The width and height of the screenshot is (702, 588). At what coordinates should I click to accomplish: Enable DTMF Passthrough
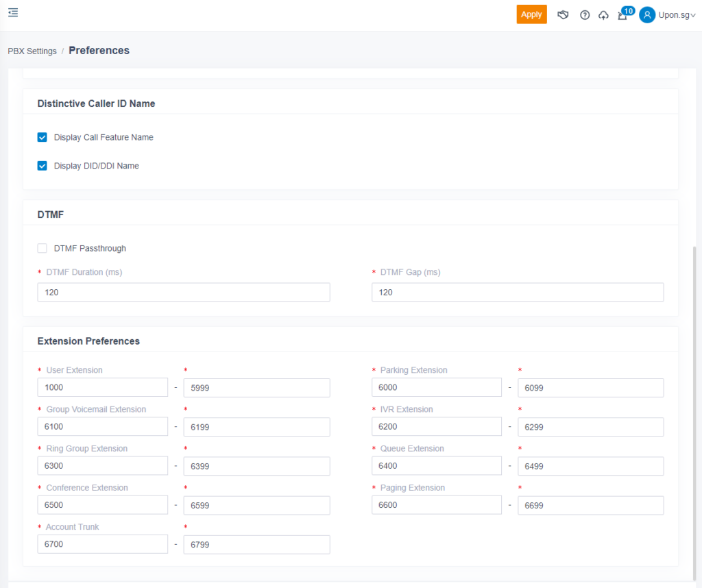[41, 248]
